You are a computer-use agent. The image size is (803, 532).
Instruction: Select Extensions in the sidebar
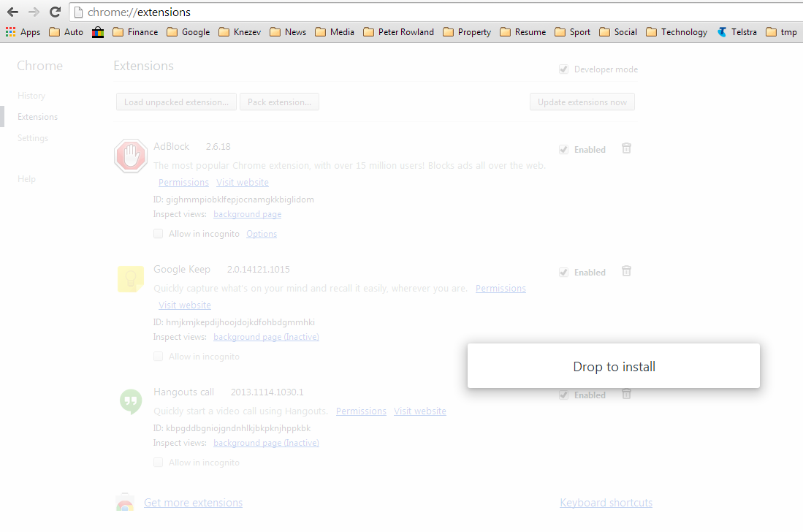(x=37, y=117)
